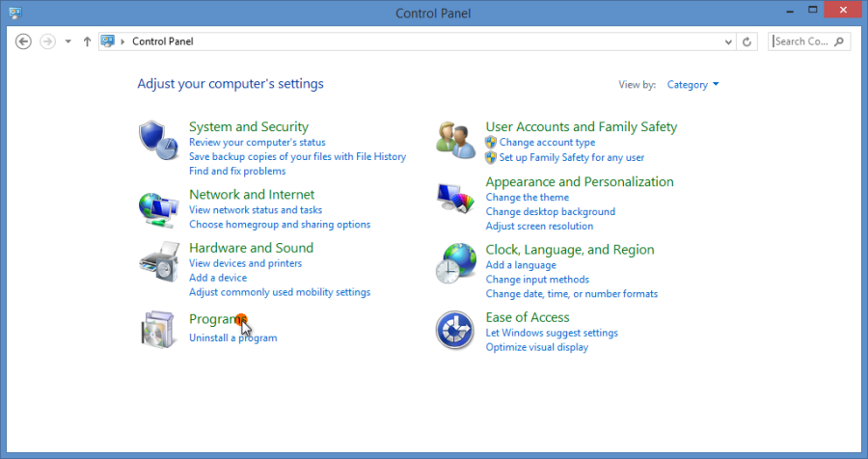Open the View by Category dropdown

coord(692,85)
